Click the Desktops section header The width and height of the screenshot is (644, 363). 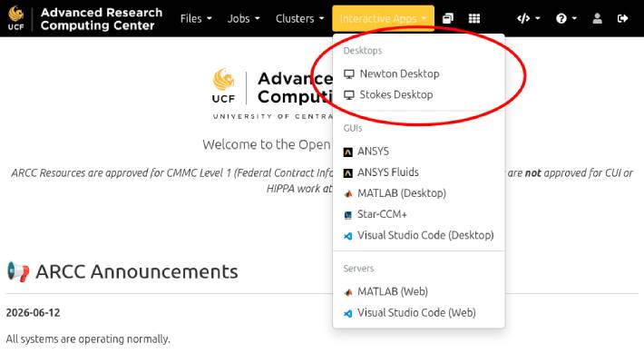pyautogui.click(x=363, y=51)
